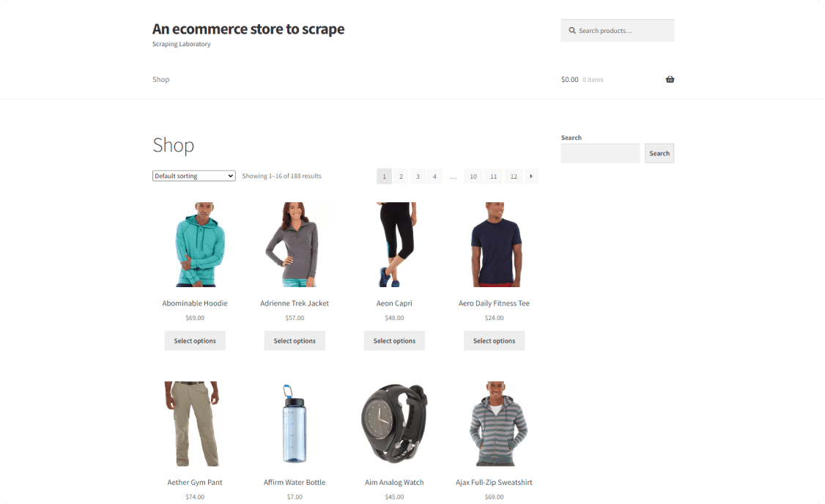The height and width of the screenshot is (504, 825).
Task: Open Adrienne Trek Jacket product image
Action: [295, 245]
